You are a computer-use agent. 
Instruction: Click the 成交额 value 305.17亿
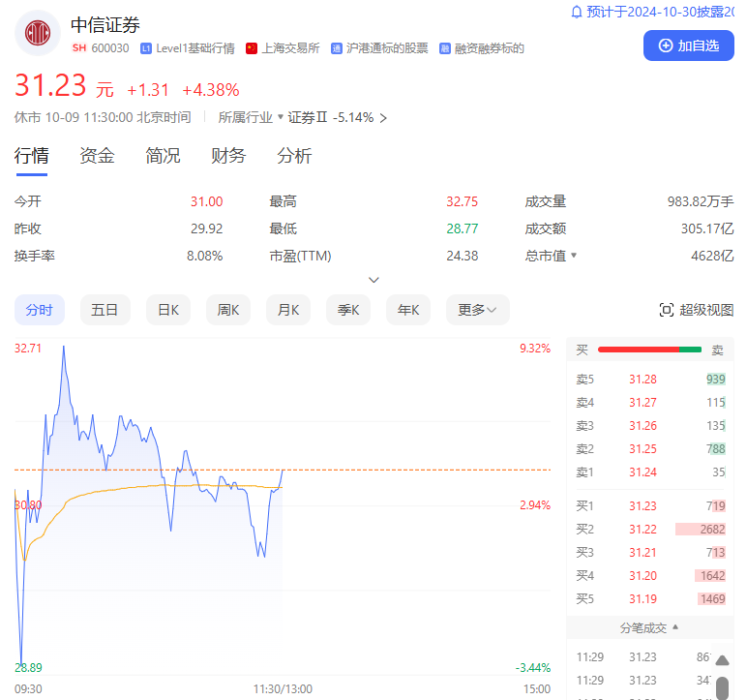[x=707, y=228]
